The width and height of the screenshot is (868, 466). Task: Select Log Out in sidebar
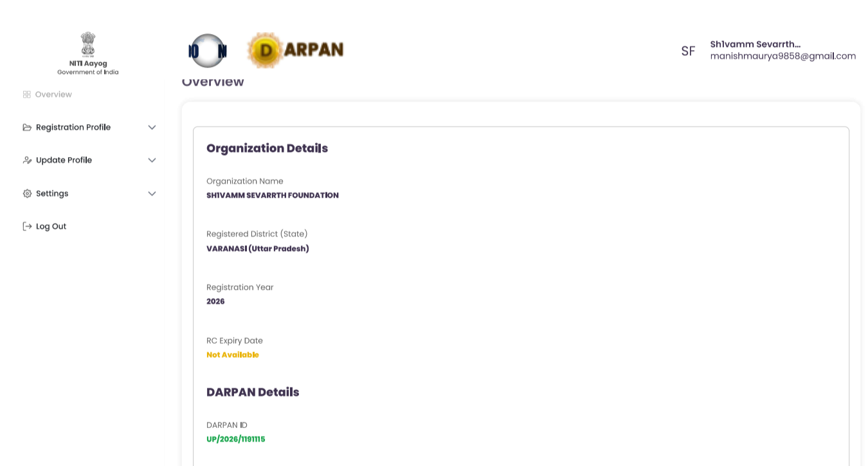tap(51, 227)
